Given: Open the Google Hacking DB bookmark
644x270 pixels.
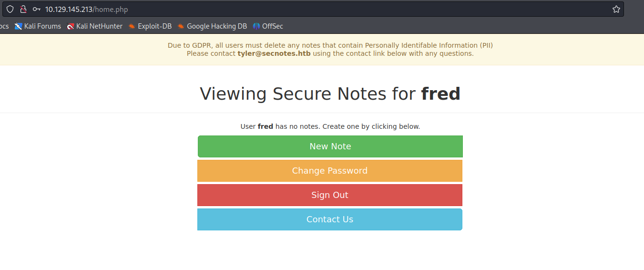Looking at the screenshot, I should pos(212,26).
